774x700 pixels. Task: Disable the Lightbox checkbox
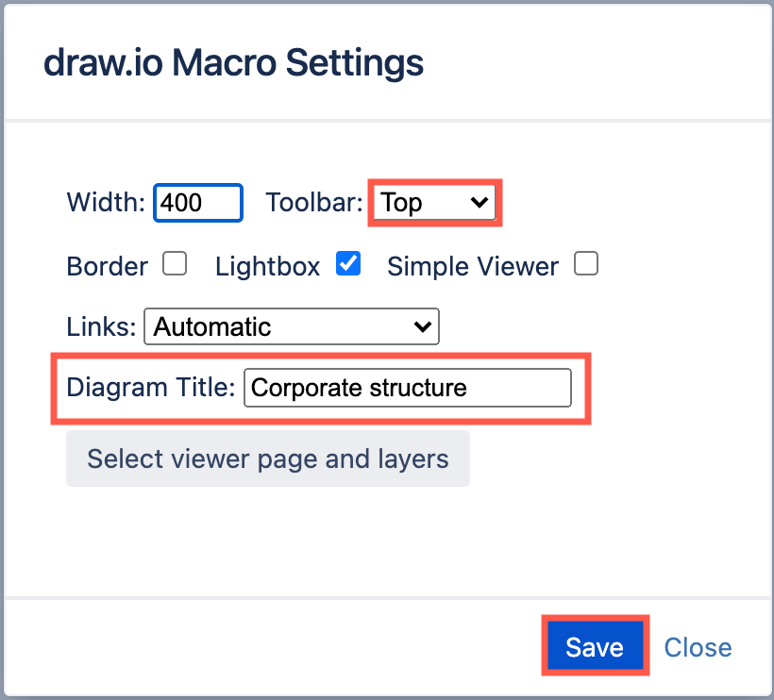(347, 266)
